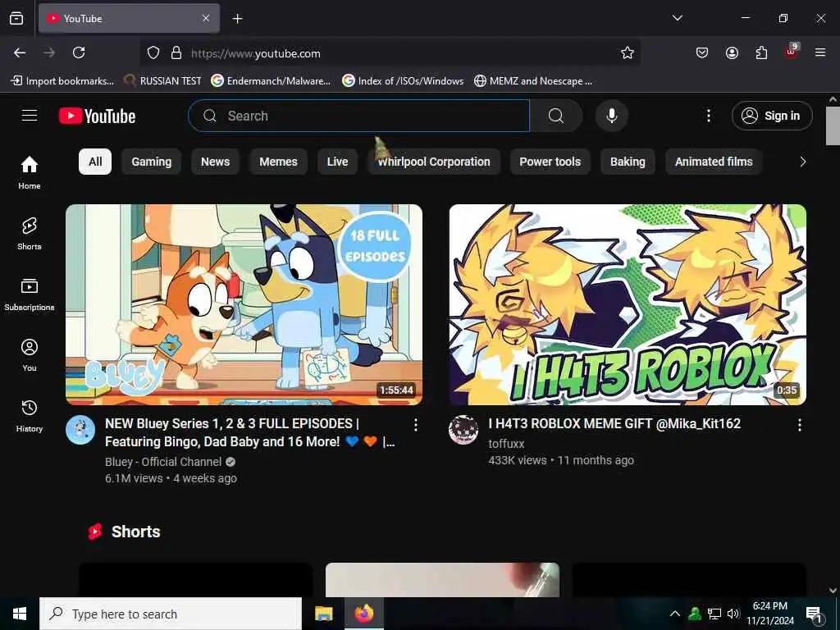Select the News filter chip

(216, 162)
